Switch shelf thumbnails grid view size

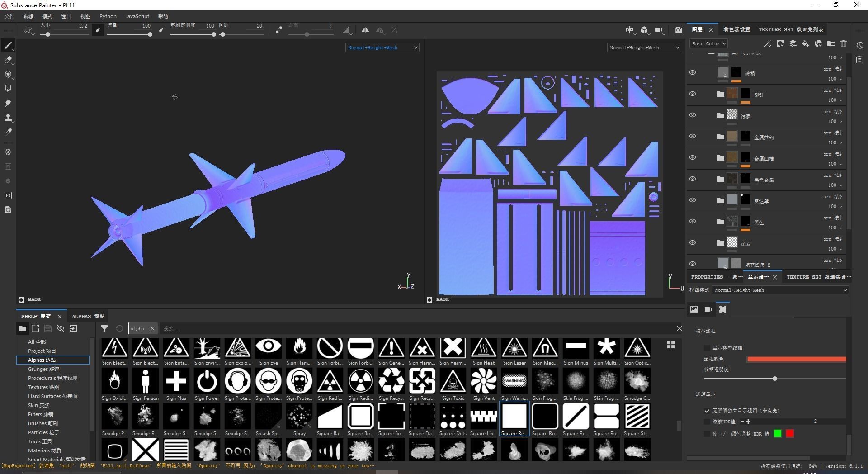click(x=671, y=345)
